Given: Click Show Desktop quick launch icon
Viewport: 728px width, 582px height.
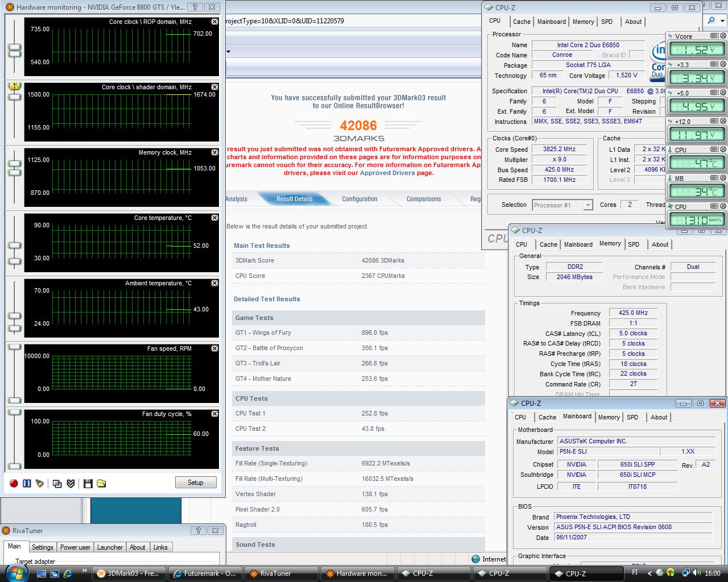Looking at the screenshot, I should (41, 573).
